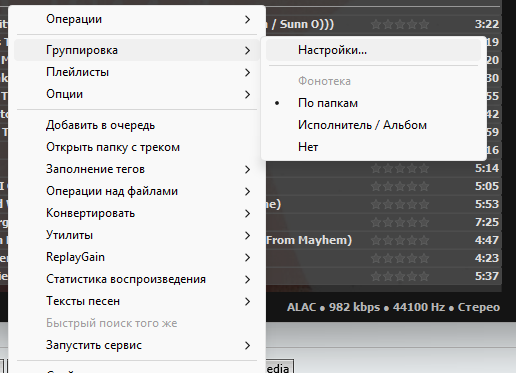Open the Плейлисты submenu
This screenshot has height=373, width=516.
click(x=137, y=72)
